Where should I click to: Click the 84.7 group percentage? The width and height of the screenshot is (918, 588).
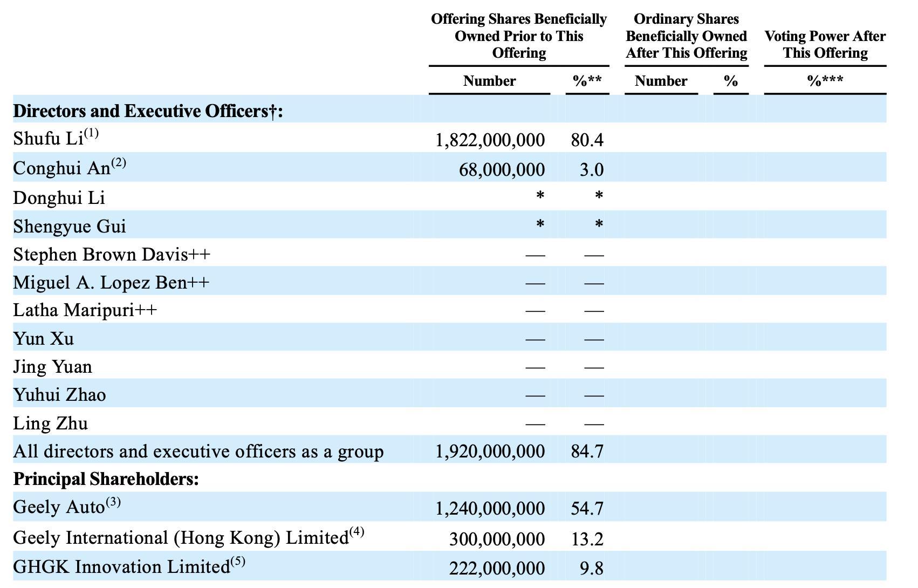(x=587, y=451)
